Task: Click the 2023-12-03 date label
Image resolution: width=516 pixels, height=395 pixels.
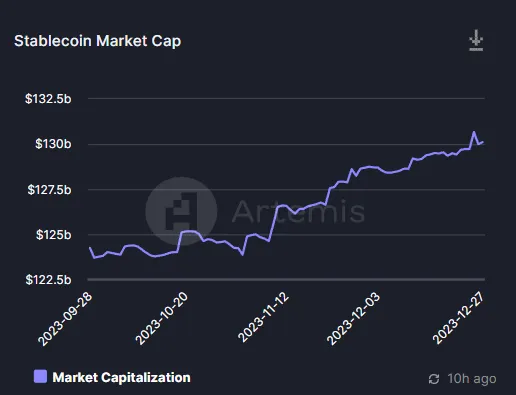Action: click(x=353, y=318)
